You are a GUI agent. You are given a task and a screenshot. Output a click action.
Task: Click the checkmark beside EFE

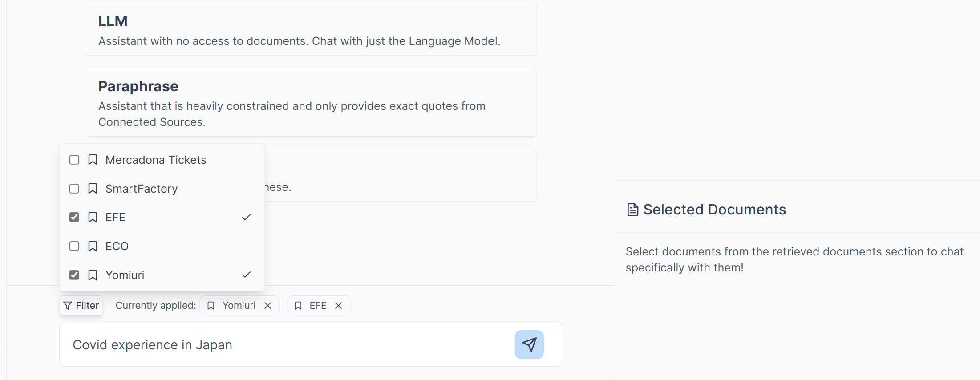[247, 217]
